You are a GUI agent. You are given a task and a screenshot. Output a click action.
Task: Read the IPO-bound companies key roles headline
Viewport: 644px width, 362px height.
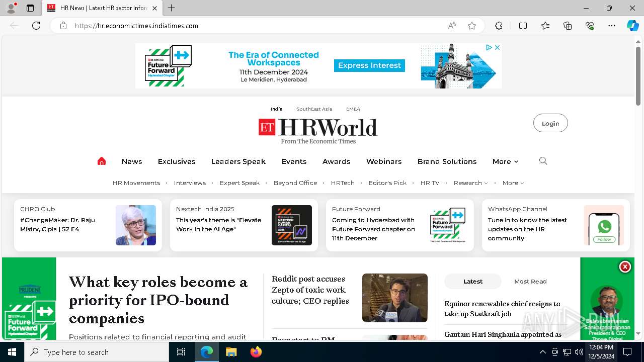[x=158, y=300]
